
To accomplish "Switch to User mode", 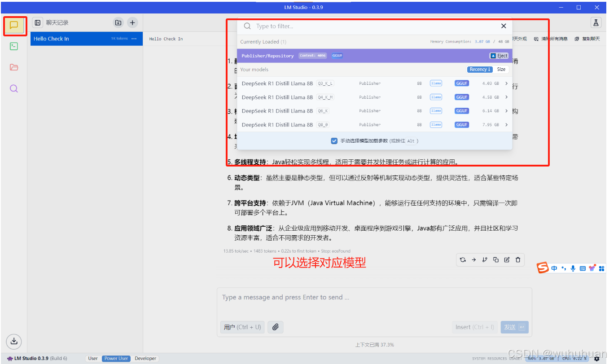I will coord(93,359).
